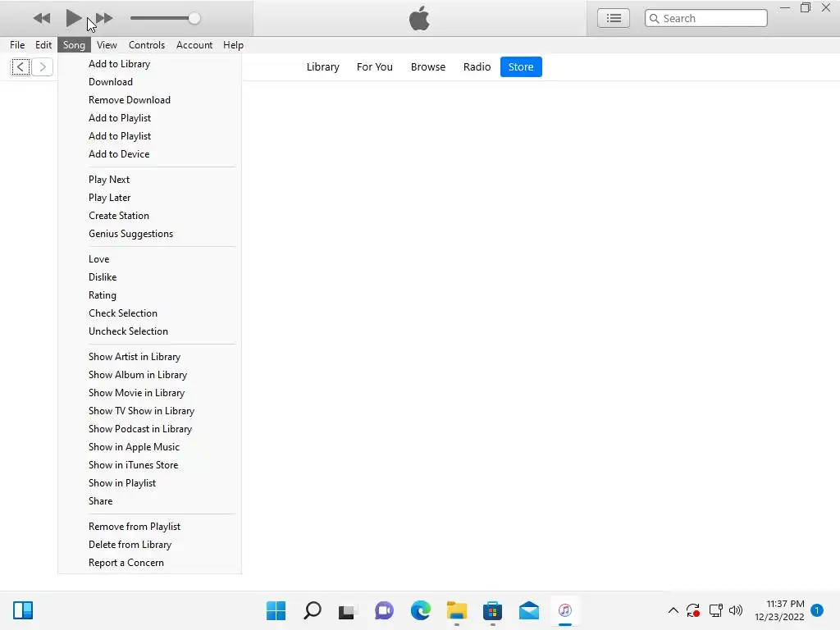Open Windows Start menu on taskbar
840x630 pixels.
point(276,610)
